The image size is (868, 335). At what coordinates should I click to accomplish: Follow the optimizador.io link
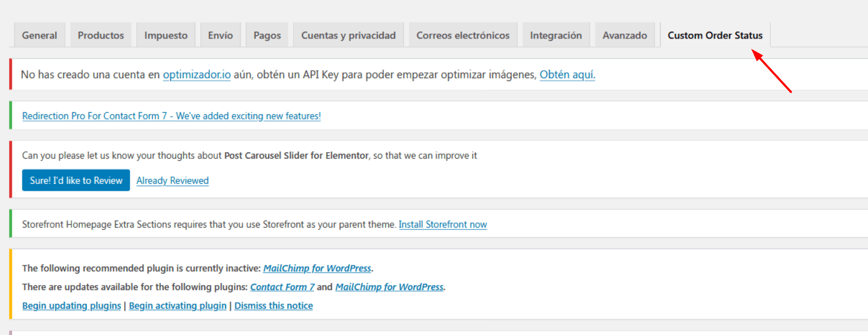197,75
